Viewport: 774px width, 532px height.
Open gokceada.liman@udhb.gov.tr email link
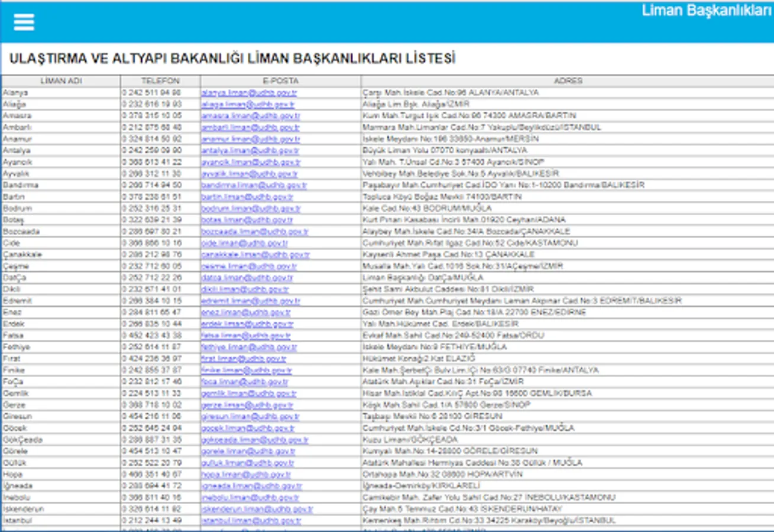255,439
